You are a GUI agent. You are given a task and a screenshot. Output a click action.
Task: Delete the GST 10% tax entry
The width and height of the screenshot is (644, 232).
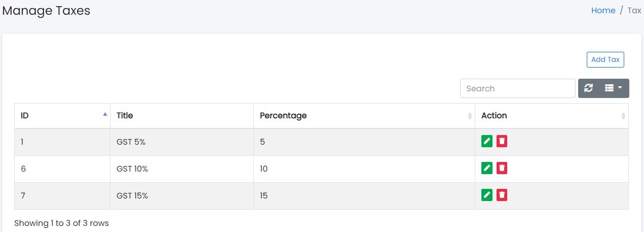(502, 168)
